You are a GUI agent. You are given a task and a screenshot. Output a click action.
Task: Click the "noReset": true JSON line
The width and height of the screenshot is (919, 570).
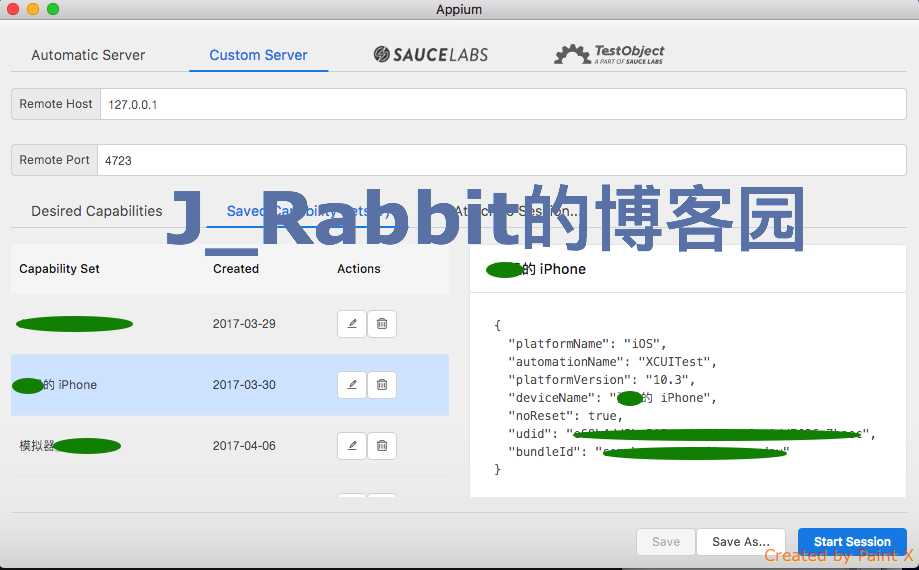(x=565, y=416)
